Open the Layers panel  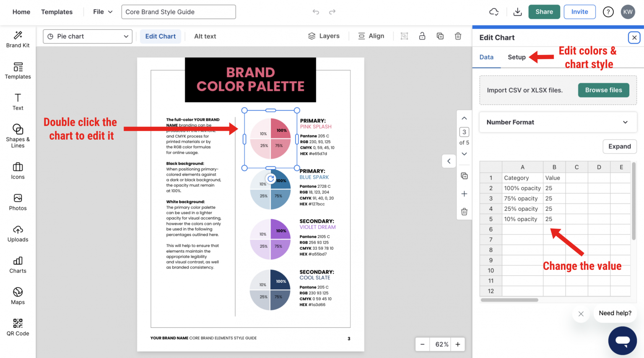[324, 36]
